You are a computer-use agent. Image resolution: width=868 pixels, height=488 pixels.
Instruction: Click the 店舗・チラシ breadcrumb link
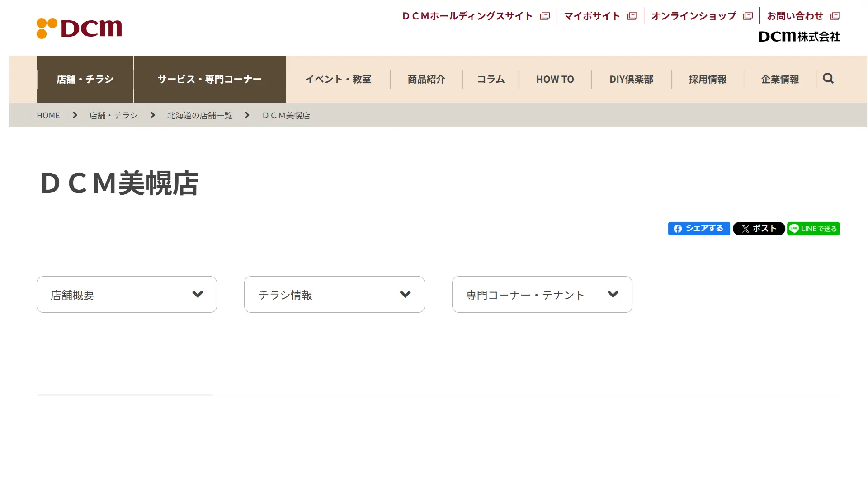(x=113, y=116)
